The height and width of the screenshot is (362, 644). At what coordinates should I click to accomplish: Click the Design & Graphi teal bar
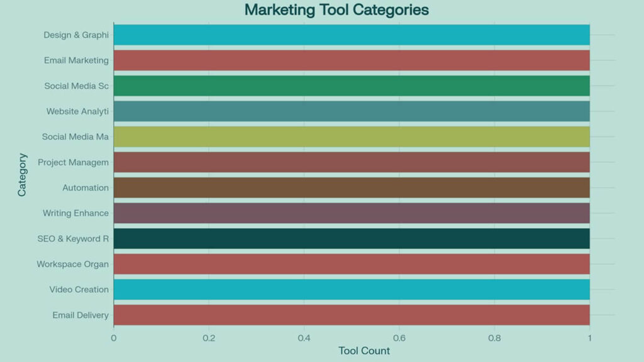click(352, 35)
